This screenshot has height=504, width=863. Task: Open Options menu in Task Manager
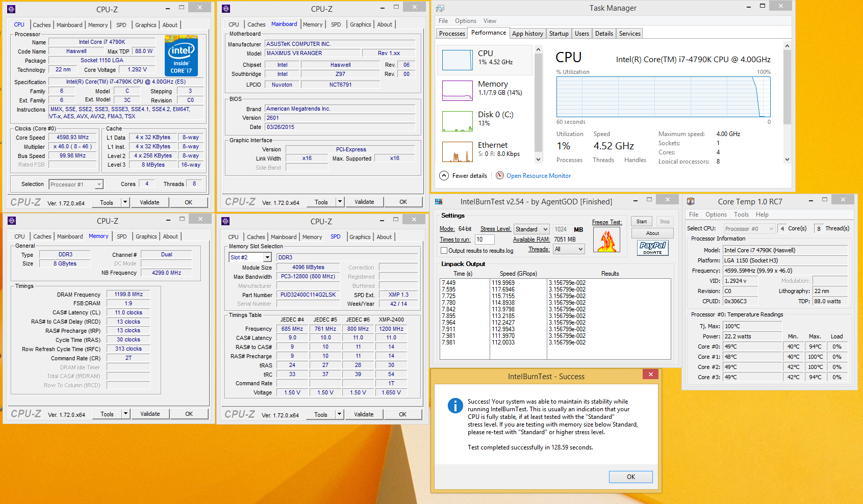(465, 21)
